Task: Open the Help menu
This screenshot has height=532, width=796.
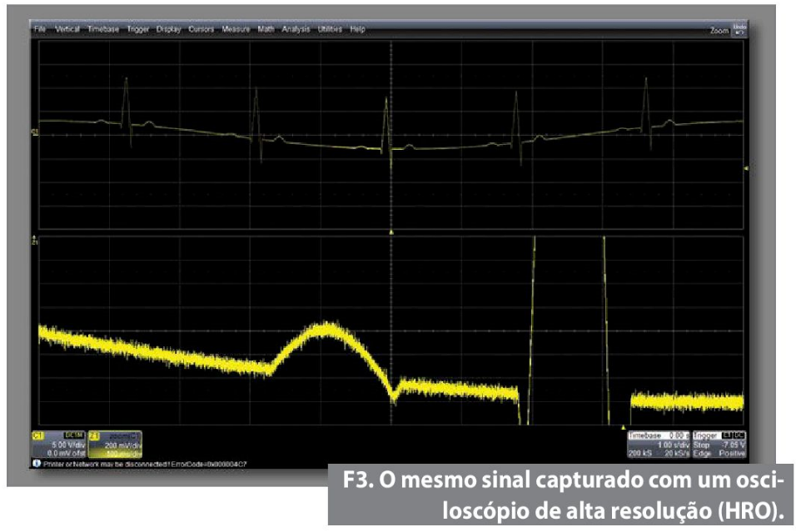Action: point(357,29)
